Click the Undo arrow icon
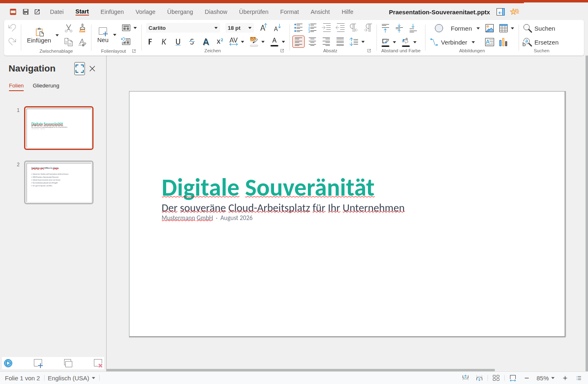The image size is (588, 384). pyautogui.click(x=12, y=28)
